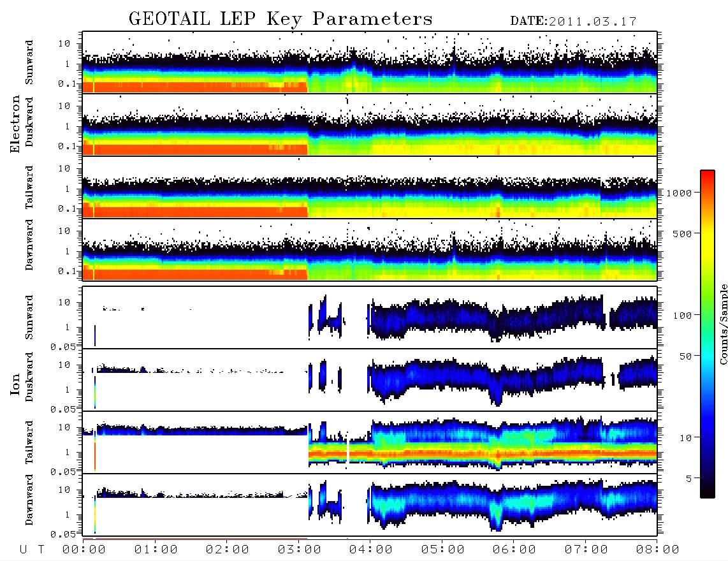This screenshot has width=728, height=561.
Task: Click the "07:00" time tick label
Action: pyautogui.click(x=586, y=550)
